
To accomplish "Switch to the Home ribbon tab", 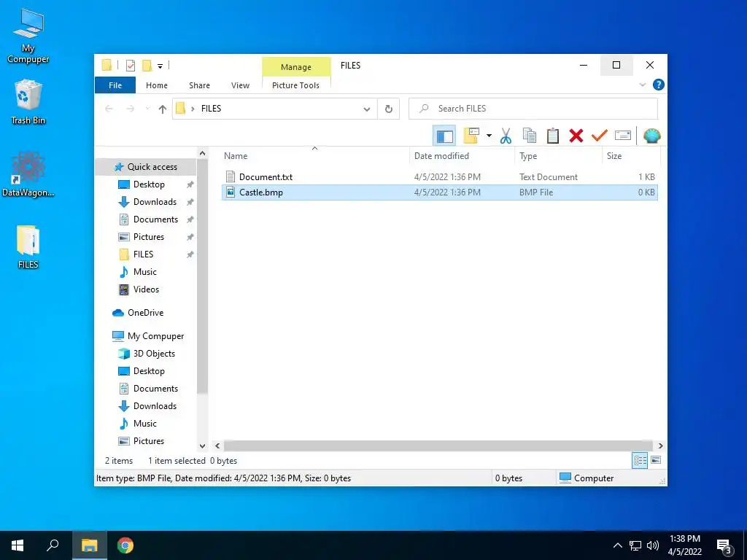I will (x=157, y=85).
